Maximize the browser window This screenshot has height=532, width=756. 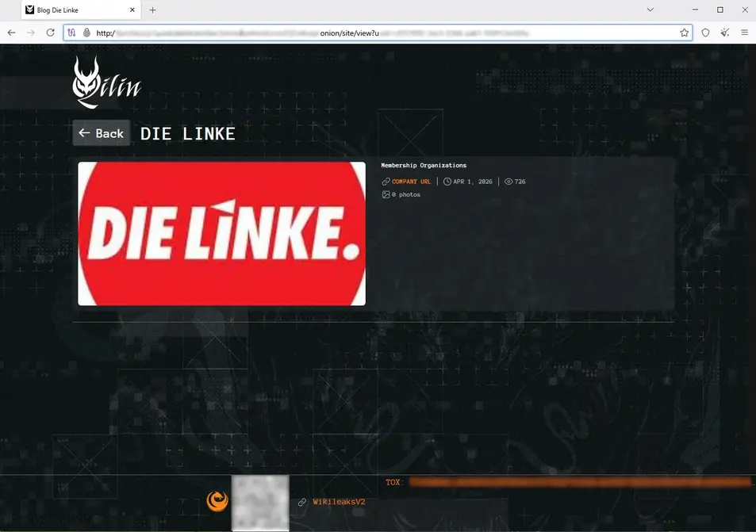pyautogui.click(x=720, y=10)
